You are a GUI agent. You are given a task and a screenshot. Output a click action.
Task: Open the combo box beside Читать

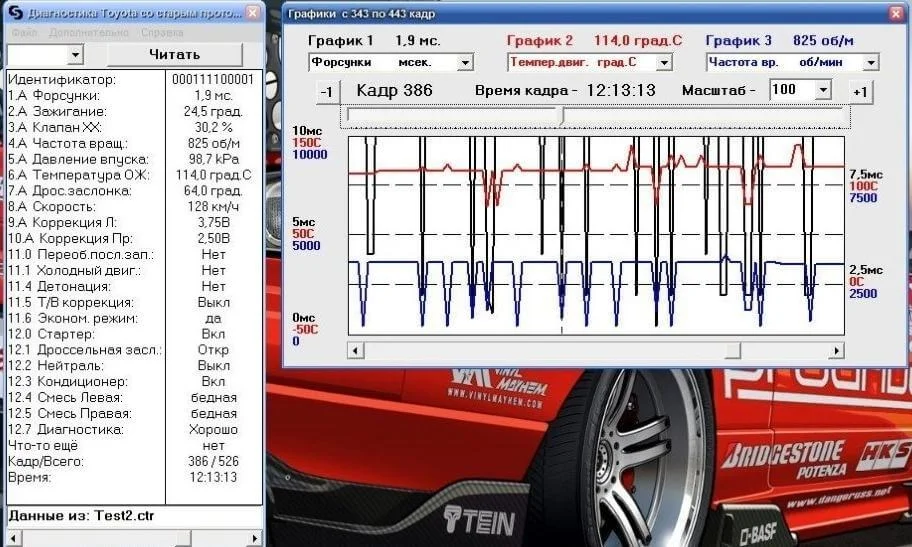click(75, 54)
